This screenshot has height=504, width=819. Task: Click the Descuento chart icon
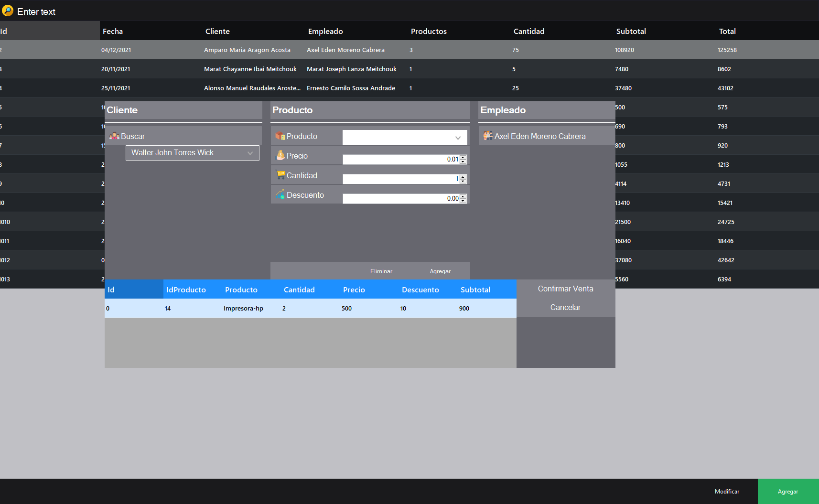point(280,194)
